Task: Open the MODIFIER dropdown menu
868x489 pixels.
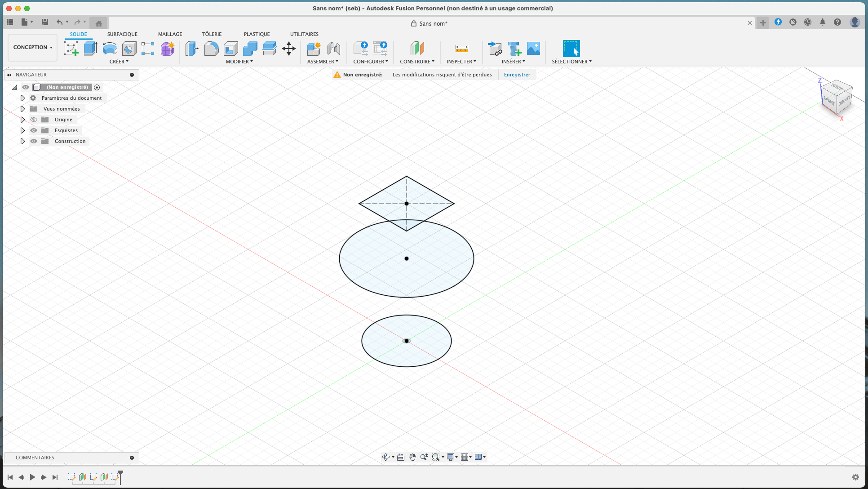Action: point(239,62)
